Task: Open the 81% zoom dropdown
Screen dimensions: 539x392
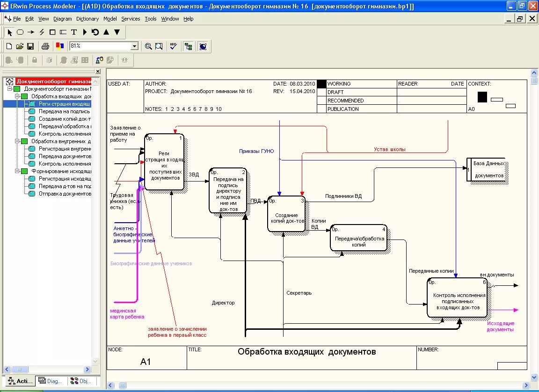Action: pyautogui.click(x=134, y=46)
